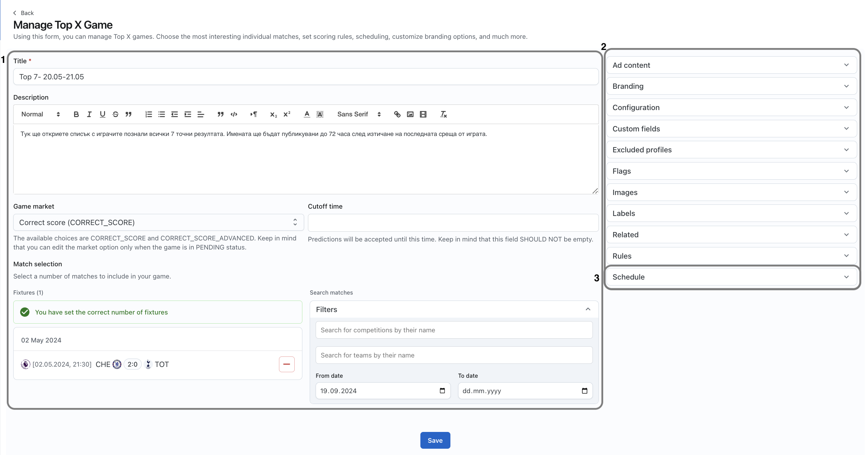868x455 pixels.
Task: Expand the Configuration section
Action: click(731, 107)
